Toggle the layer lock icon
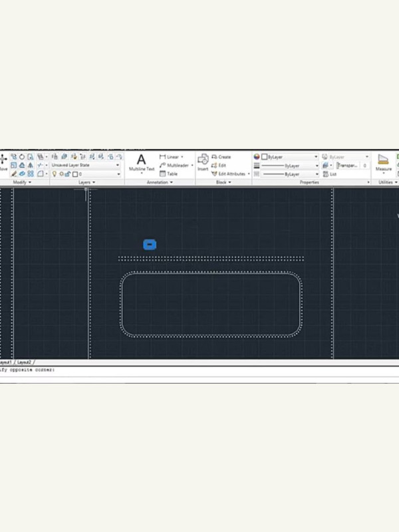The height and width of the screenshot is (532, 399). (68, 174)
